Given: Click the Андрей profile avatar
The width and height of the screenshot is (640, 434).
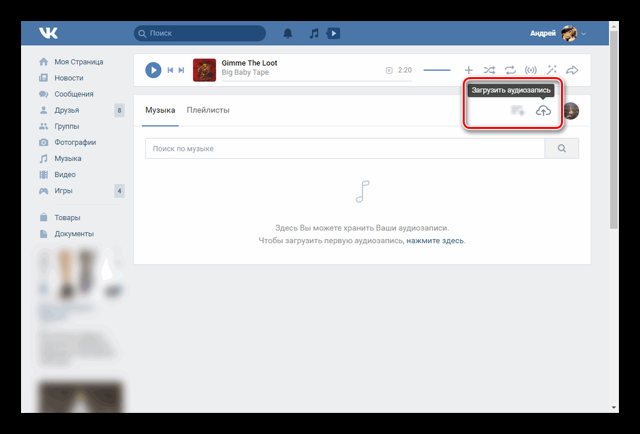Looking at the screenshot, I should click(x=569, y=33).
